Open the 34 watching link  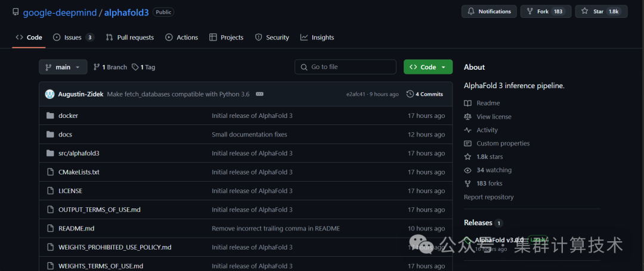[494, 170]
